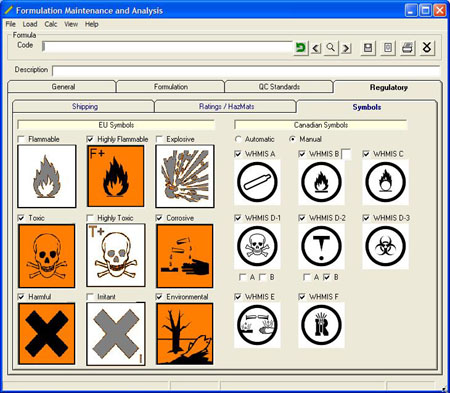Switch to the Formulation tab

(170, 87)
